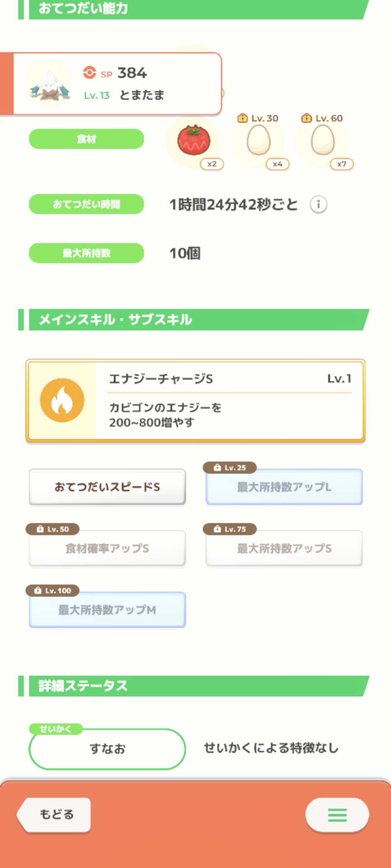Tap the 最大所持数 label pill
Screen dimensions: 391x868
pyautogui.click(x=86, y=253)
